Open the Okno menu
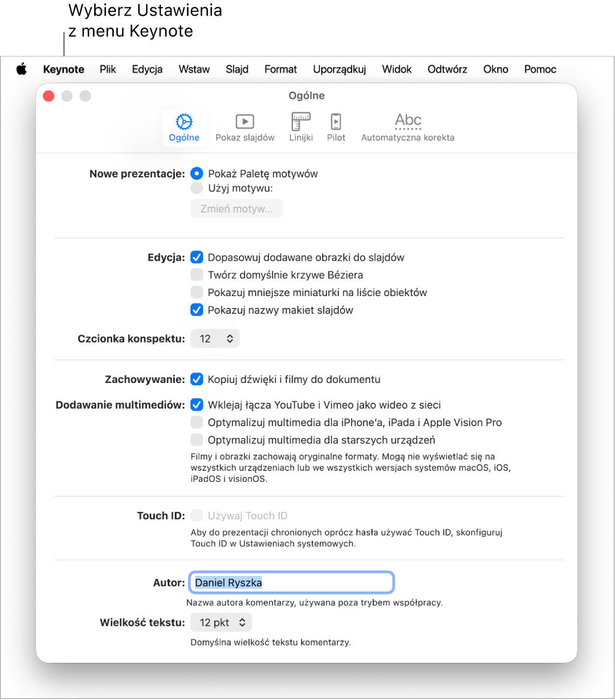The height and width of the screenshot is (700, 615). coord(496,69)
